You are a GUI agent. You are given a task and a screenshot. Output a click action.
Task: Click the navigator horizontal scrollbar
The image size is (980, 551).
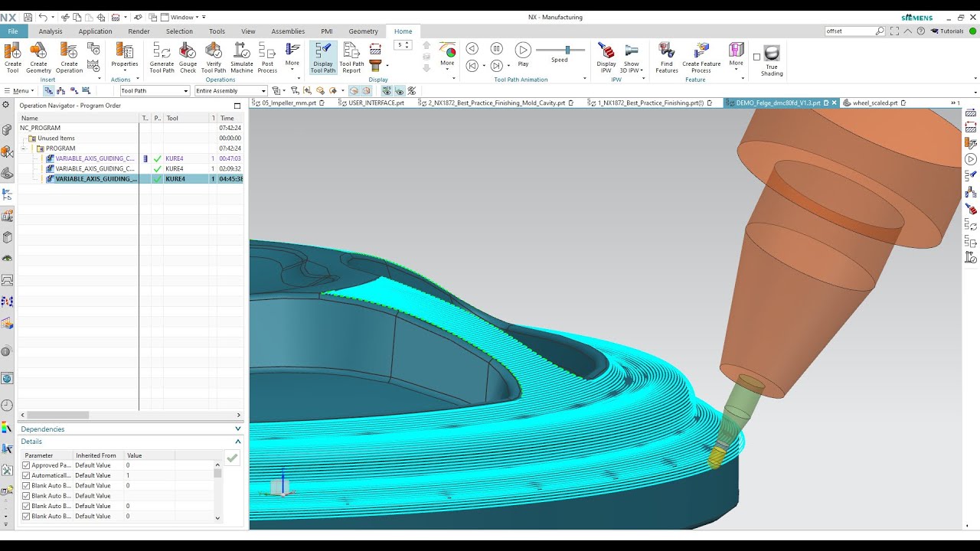tap(57, 415)
